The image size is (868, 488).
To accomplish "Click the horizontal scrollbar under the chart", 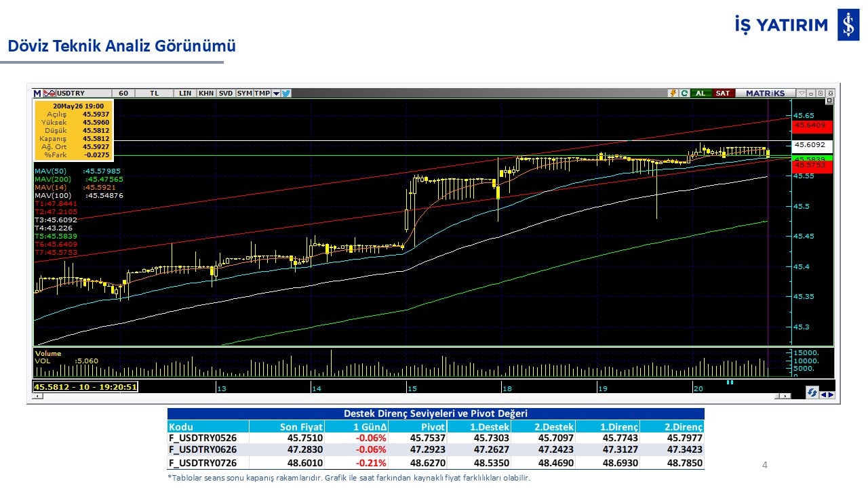I will click(412, 396).
